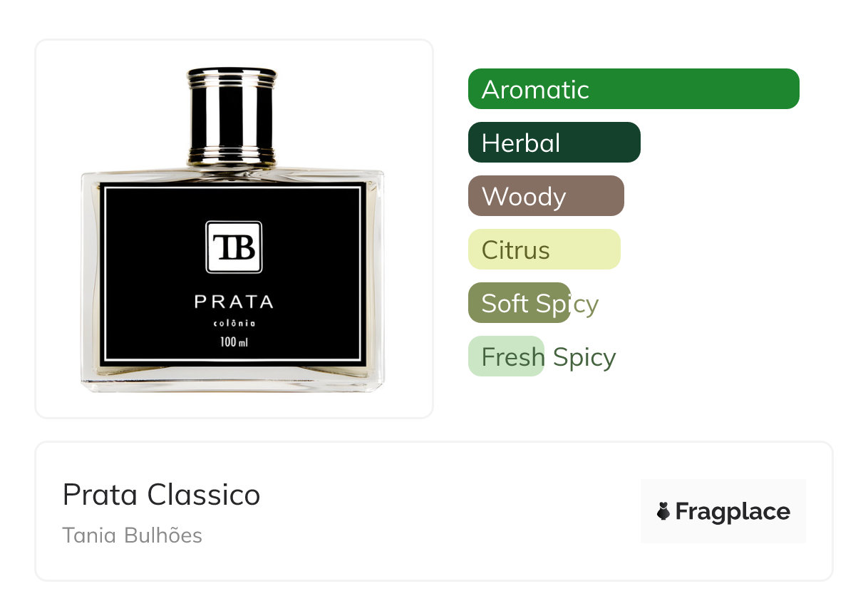
Task: Click the PRATA text on the bottle
Action: (x=234, y=302)
